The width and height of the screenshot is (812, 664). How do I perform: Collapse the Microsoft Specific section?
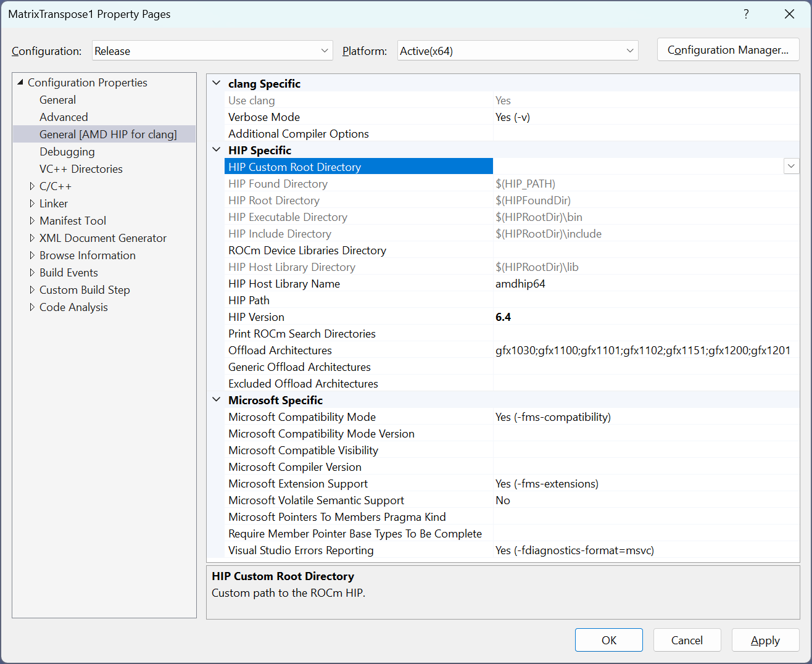point(217,400)
